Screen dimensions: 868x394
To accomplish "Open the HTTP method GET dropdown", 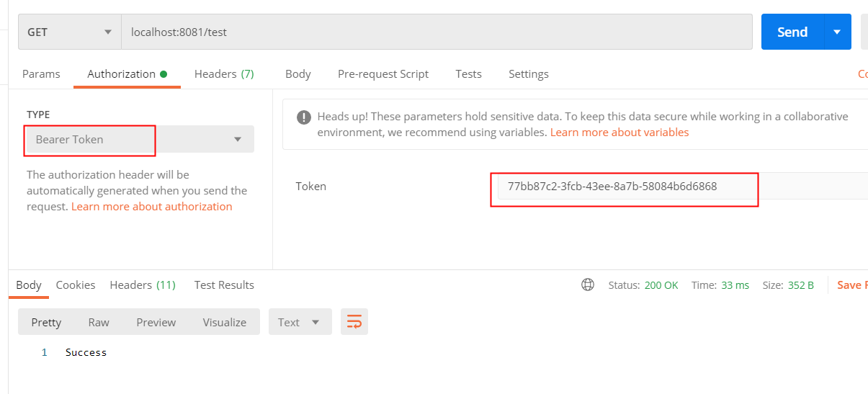I will (70, 32).
